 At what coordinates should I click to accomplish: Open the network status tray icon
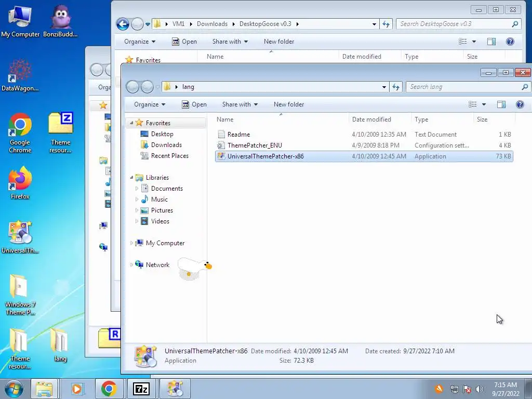click(454, 389)
